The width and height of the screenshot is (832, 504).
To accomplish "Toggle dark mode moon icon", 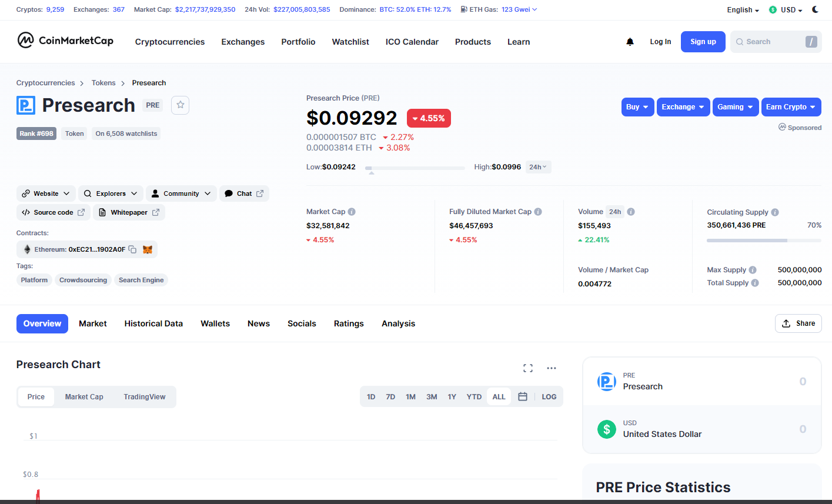I will coord(815,9).
